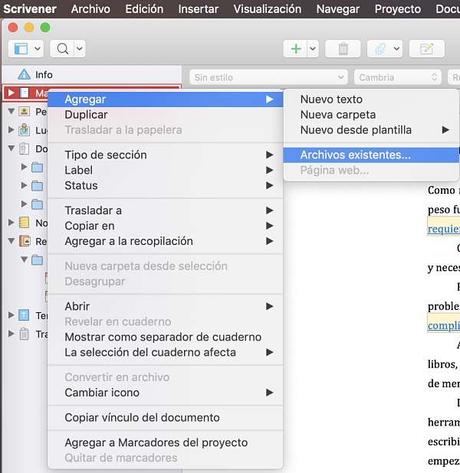Expand the 'No' binder folder triangle

[11, 222]
